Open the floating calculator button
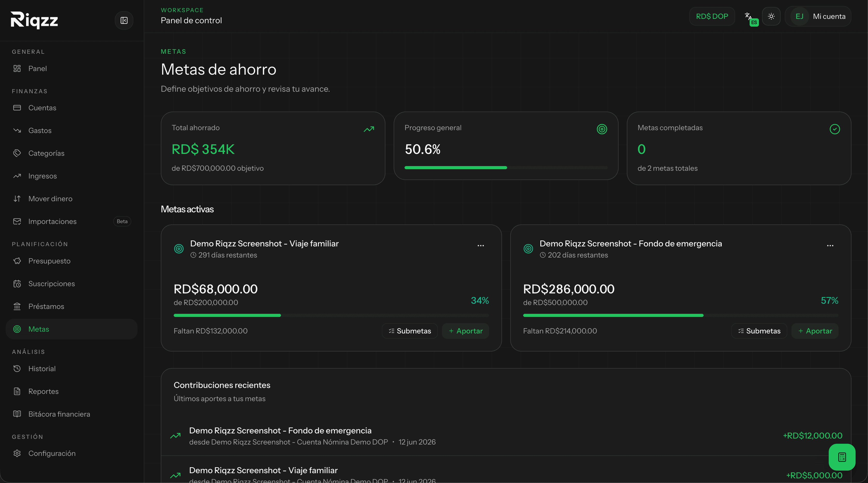The image size is (868, 483). click(x=842, y=457)
